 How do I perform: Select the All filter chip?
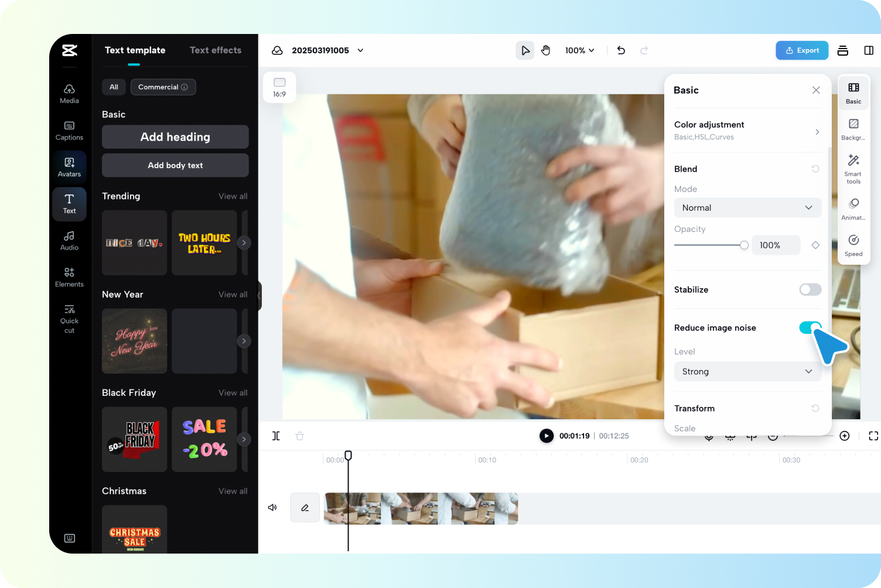pos(114,87)
